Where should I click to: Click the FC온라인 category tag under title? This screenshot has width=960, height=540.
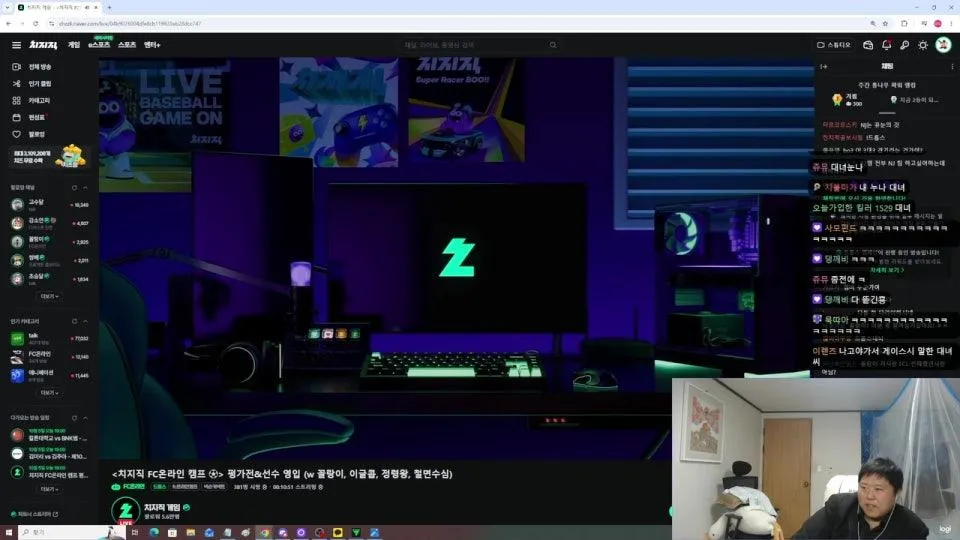point(129,487)
